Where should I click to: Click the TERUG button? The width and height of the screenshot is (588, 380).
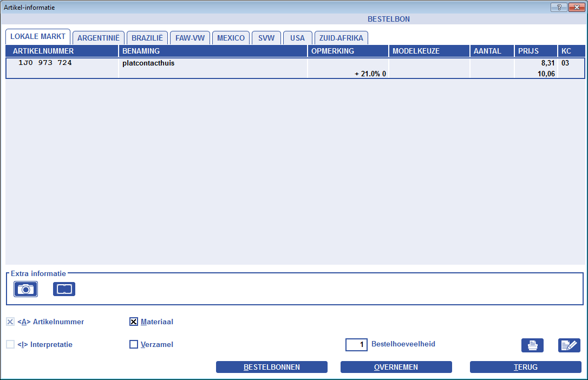(525, 367)
